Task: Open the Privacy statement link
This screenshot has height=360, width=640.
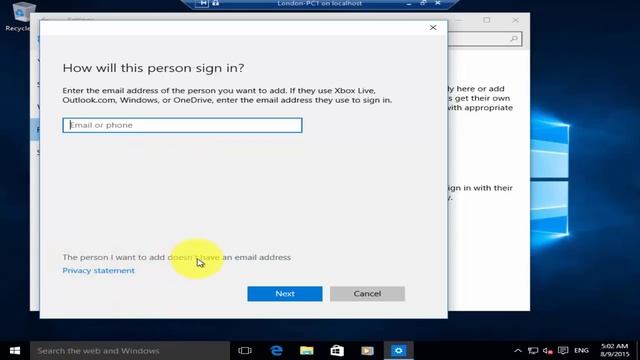Action: click(98, 271)
